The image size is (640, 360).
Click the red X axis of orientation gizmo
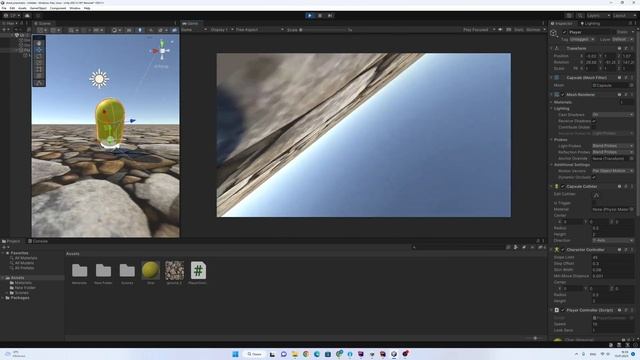pos(155,51)
